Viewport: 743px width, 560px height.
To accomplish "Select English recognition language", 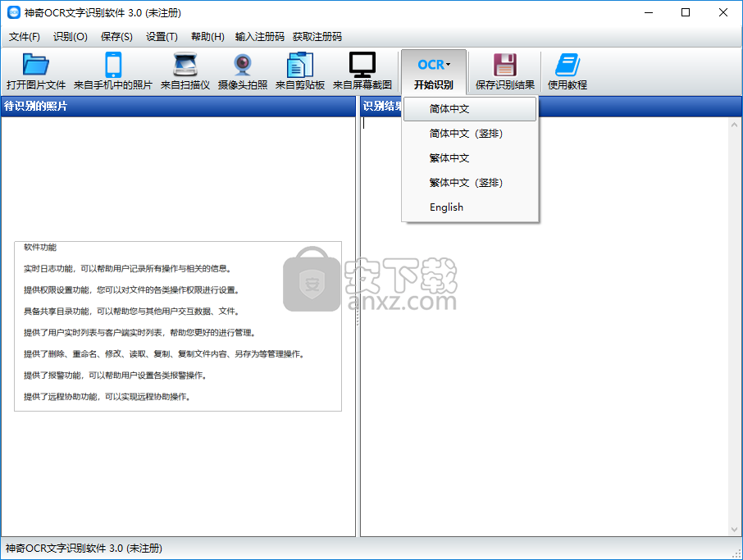I will [470, 207].
